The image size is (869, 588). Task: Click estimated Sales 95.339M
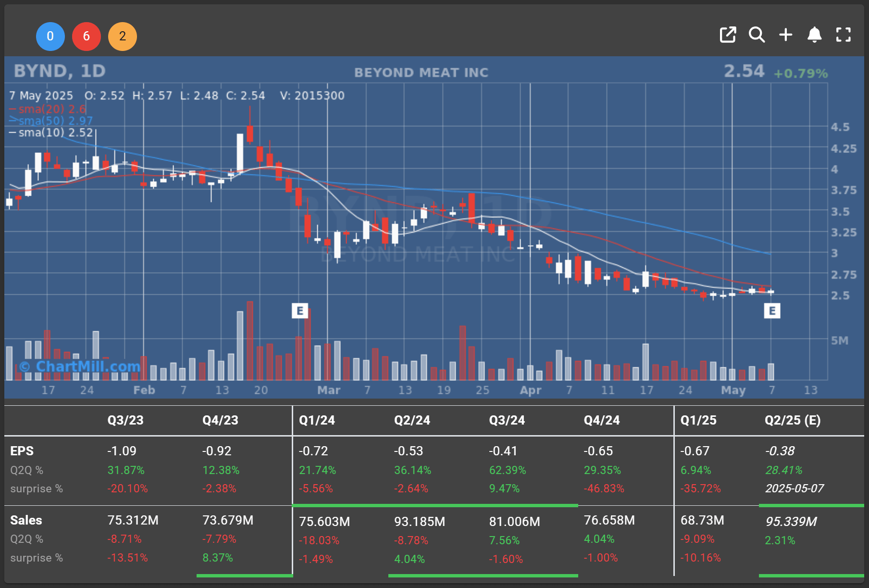[x=791, y=522]
